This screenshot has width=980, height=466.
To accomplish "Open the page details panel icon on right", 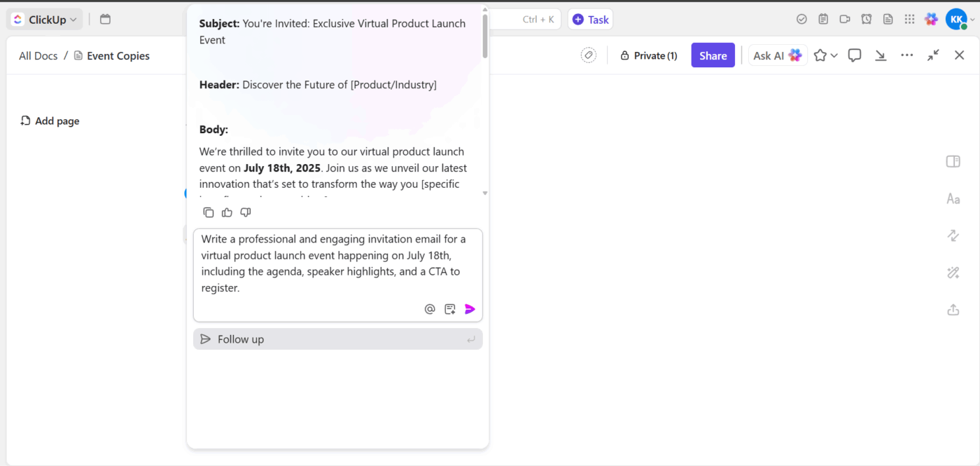I will [x=953, y=161].
